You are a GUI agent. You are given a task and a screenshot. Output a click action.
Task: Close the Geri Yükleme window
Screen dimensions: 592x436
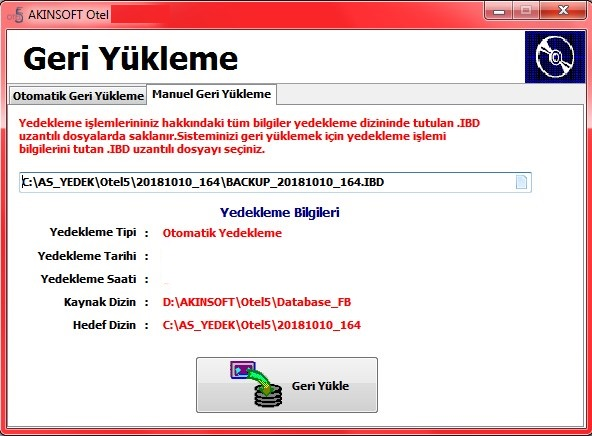point(563,10)
